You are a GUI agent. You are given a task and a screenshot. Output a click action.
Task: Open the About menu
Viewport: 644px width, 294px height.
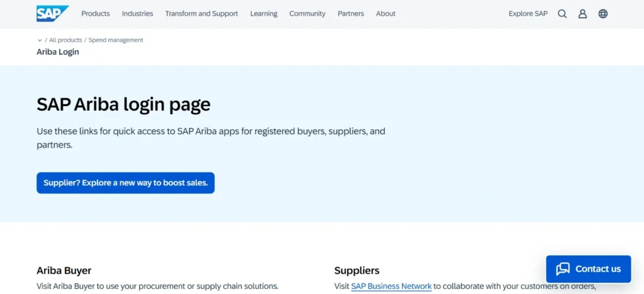point(386,14)
